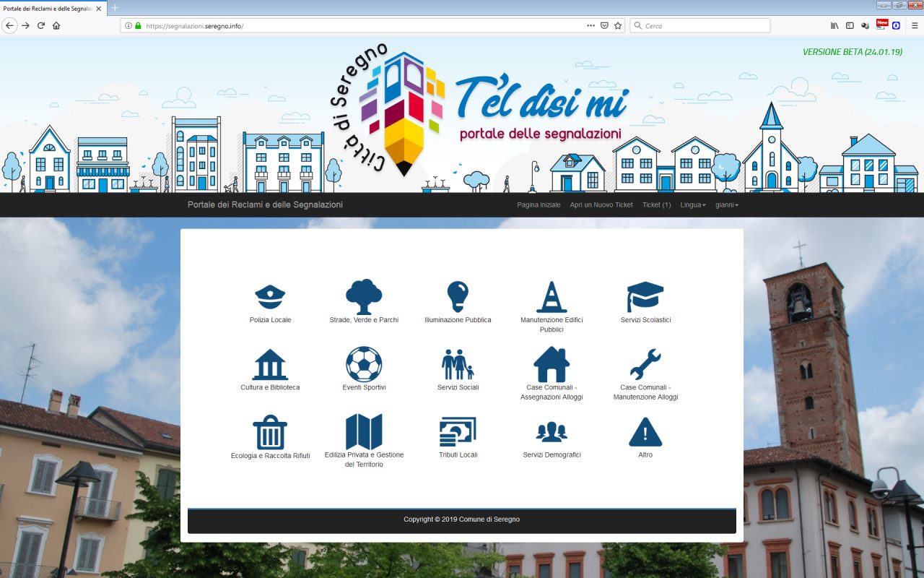Open the Ecologia e Raccolta Rifiuti trash icon
The image size is (924, 578).
[270, 432]
